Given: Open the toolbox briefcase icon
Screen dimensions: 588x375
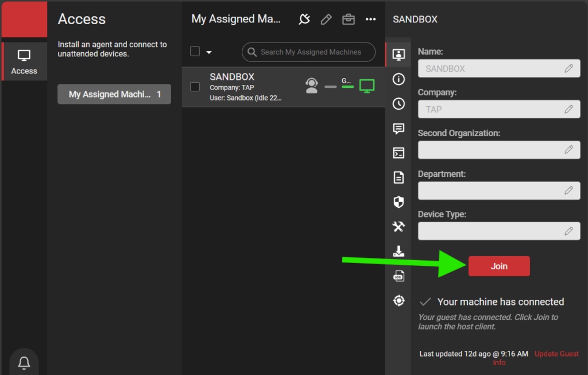Looking at the screenshot, I should pos(349,19).
